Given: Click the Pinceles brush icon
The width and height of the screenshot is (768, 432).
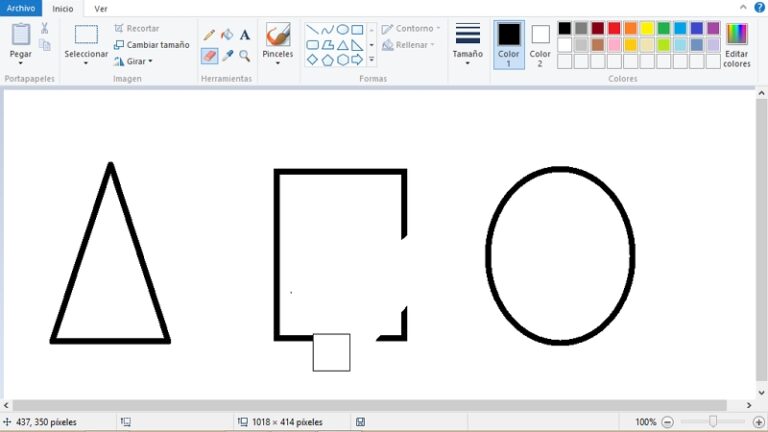Looking at the screenshot, I should coord(278,35).
